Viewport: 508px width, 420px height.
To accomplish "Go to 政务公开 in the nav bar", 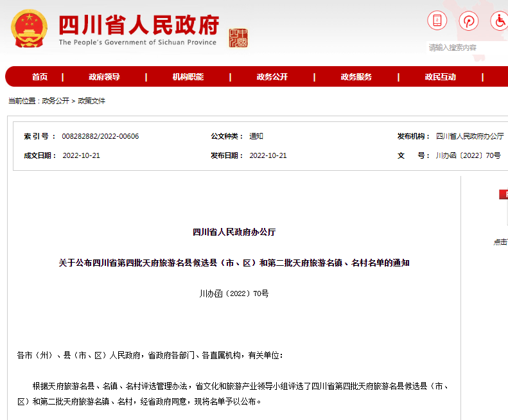I will point(272,77).
